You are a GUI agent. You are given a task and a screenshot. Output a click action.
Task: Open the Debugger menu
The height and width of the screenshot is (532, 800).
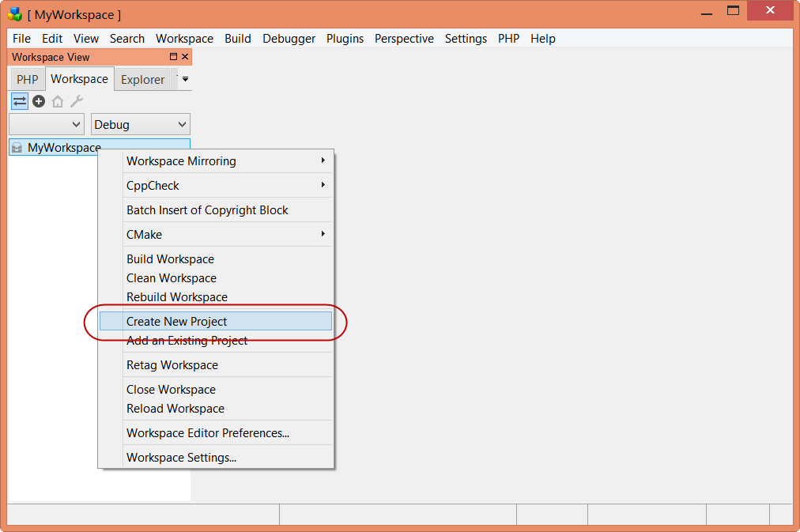(289, 39)
